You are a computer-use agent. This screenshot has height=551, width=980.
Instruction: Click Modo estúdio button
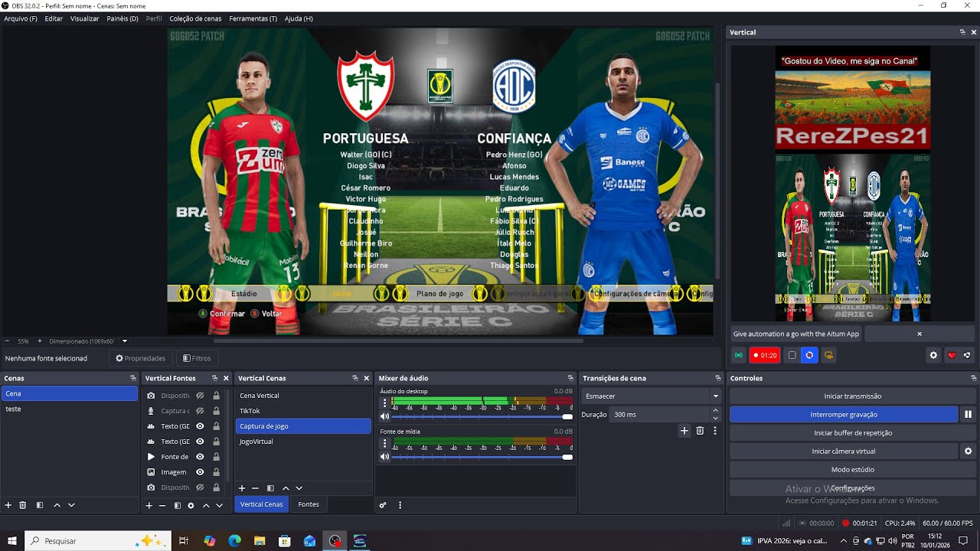853,469
